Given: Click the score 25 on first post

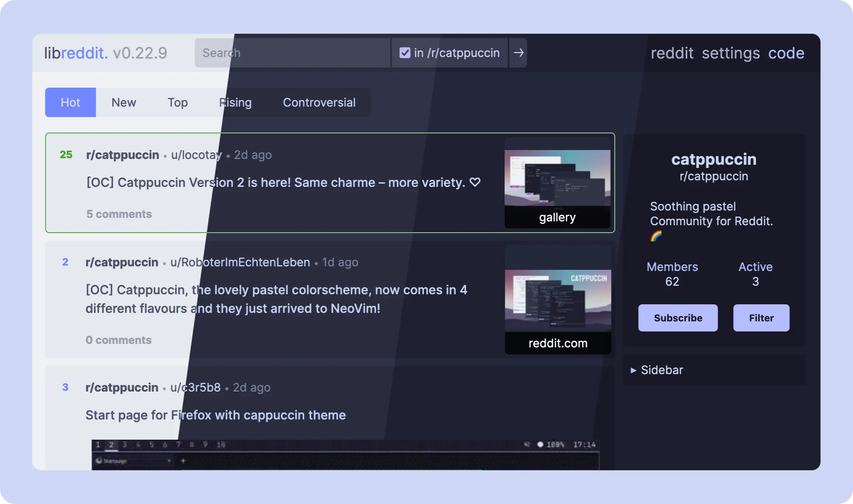Looking at the screenshot, I should 66,154.
